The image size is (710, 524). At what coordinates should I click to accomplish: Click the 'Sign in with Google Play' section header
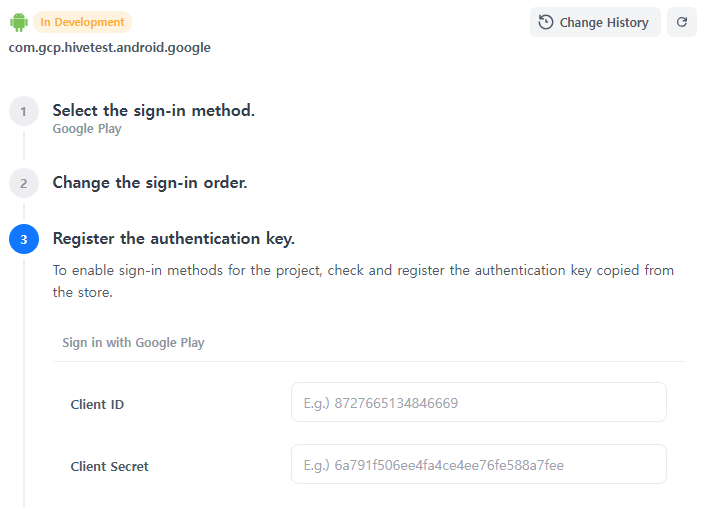(x=133, y=342)
